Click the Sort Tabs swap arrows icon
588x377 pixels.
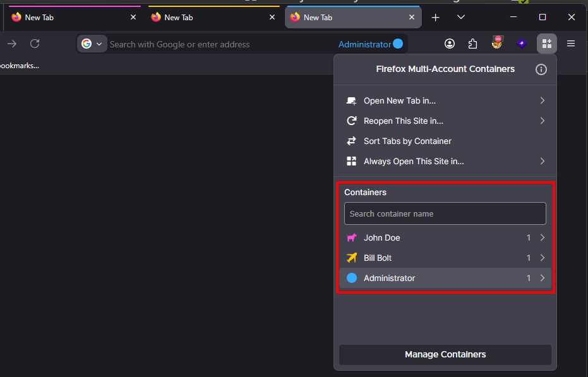pyautogui.click(x=351, y=141)
